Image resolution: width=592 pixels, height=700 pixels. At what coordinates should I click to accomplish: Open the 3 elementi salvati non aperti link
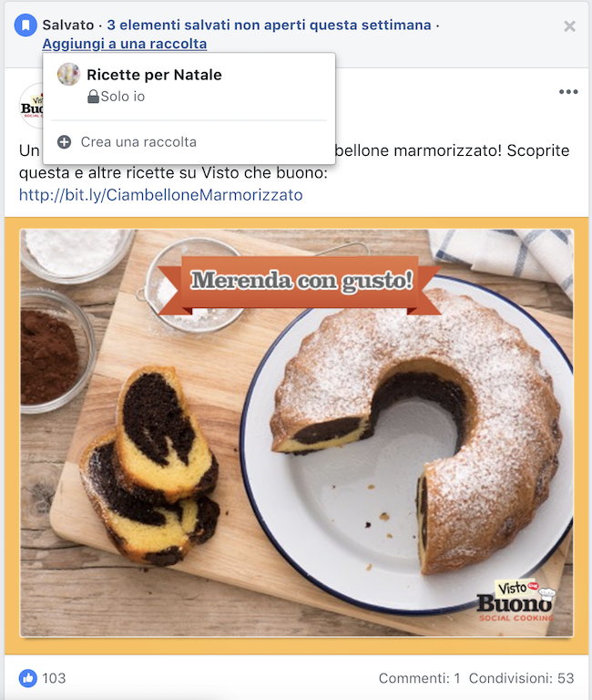269,25
